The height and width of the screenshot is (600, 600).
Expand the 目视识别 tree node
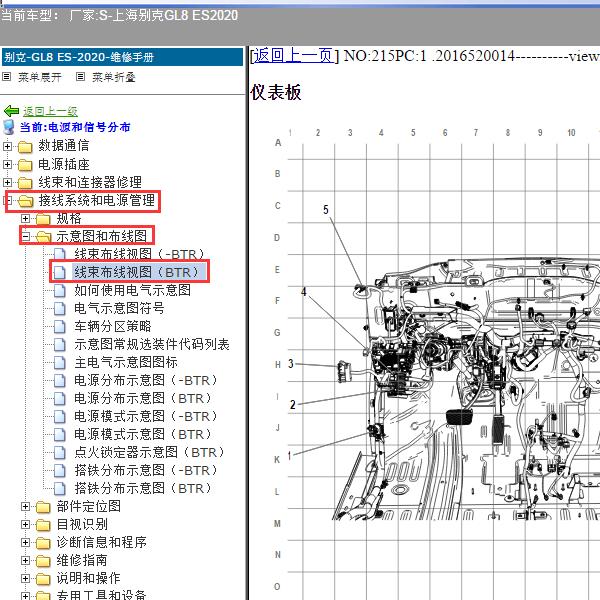[x=25, y=525]
